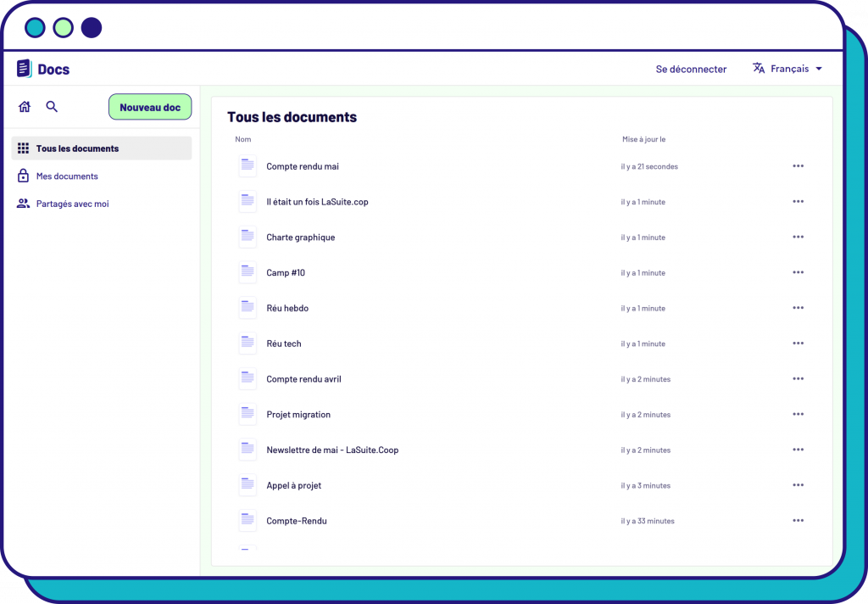
Task: Open options menu for Compte-Rendu
Action: [x=798, y=520]
